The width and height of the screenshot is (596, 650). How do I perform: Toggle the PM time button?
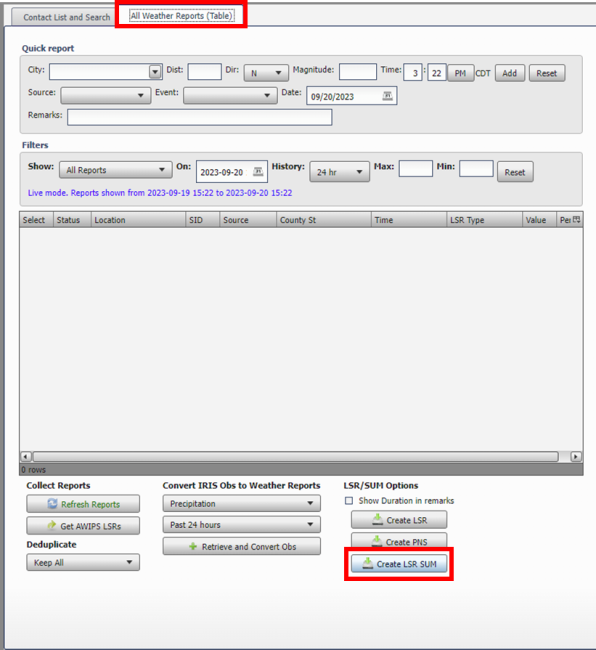tap(460, 73)
